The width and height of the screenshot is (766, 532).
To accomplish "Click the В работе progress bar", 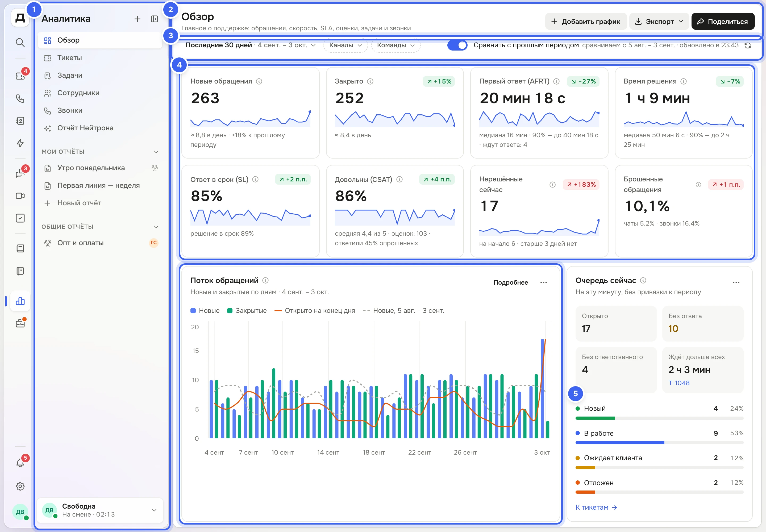I will 659,443.
